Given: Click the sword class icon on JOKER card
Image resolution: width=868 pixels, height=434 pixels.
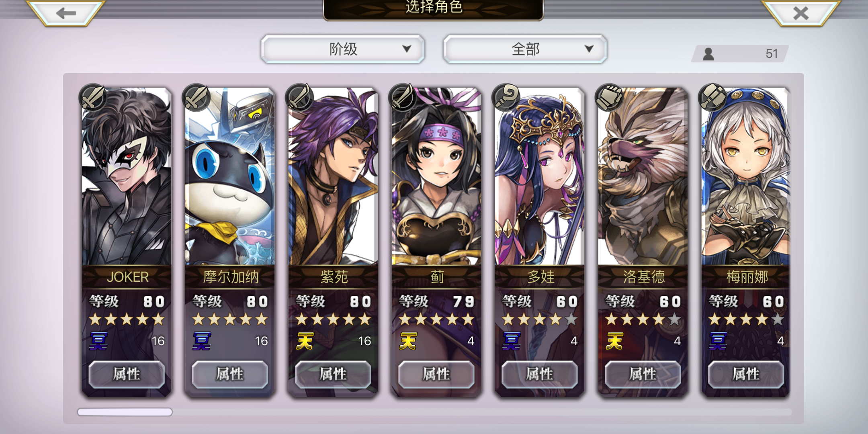Looking at the screenshot, I should 93,98.
